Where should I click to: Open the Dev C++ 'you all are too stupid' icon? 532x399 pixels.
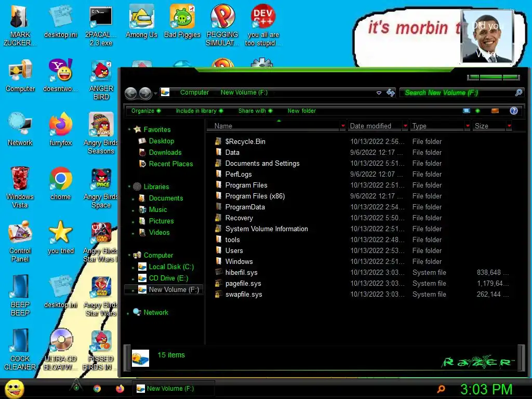(263, 24)
